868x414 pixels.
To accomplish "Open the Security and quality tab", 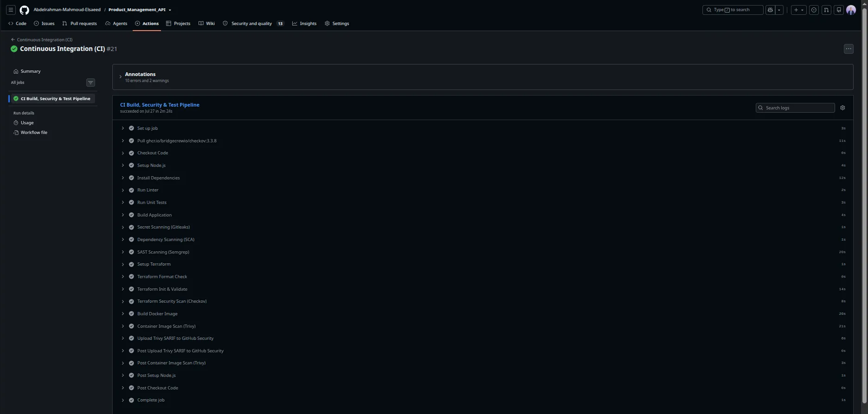I will pyautogui.click(x=253, y=24).
